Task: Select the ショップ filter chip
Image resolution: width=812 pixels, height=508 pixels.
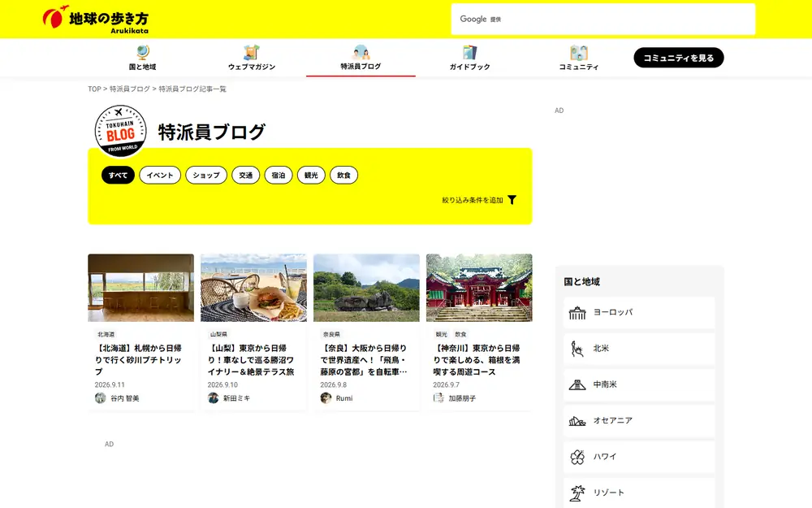Action: (206, 176)
